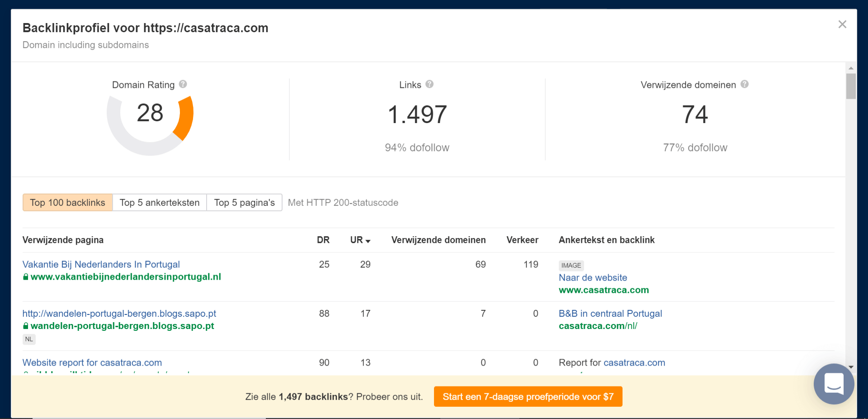Click the 77% dofollow text
This screenshot has width=868, height=419.
tap(695, 148)
